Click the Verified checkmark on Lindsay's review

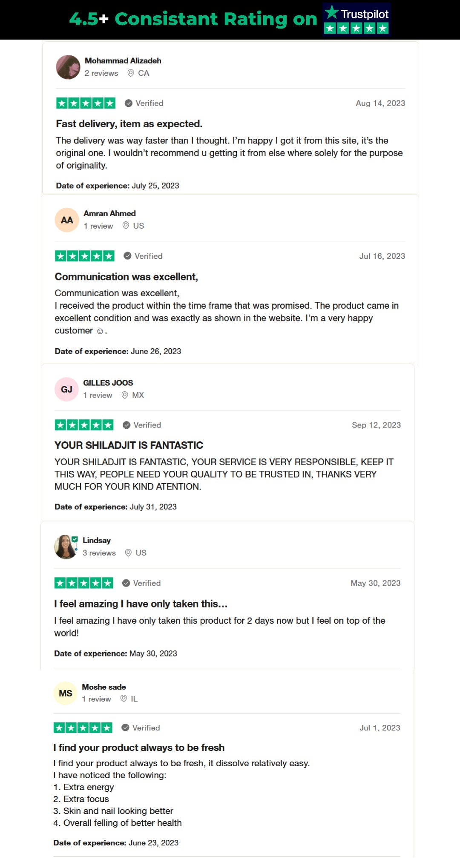coord(126,583)
